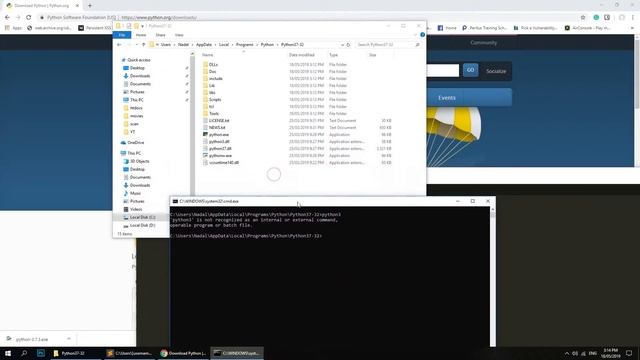The width and height of the screenshot is (640, 360).
Task: Select the Tools folder
Action: pyautogui.click(x=214, y=113)
